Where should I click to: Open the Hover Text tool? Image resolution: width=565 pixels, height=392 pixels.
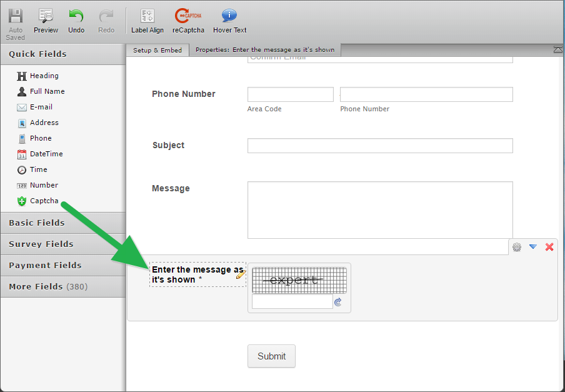(229, 21)
